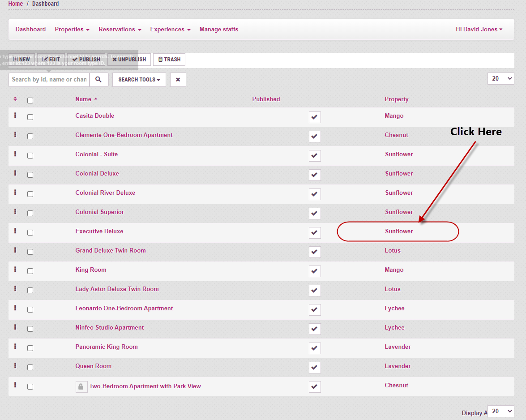Select the Colonial - Suite row checkbox
526x420 pixels.
30,156
